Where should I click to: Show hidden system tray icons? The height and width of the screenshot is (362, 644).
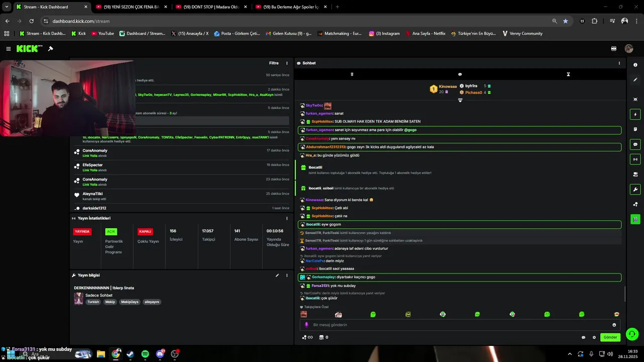click(x=570, y=354)
